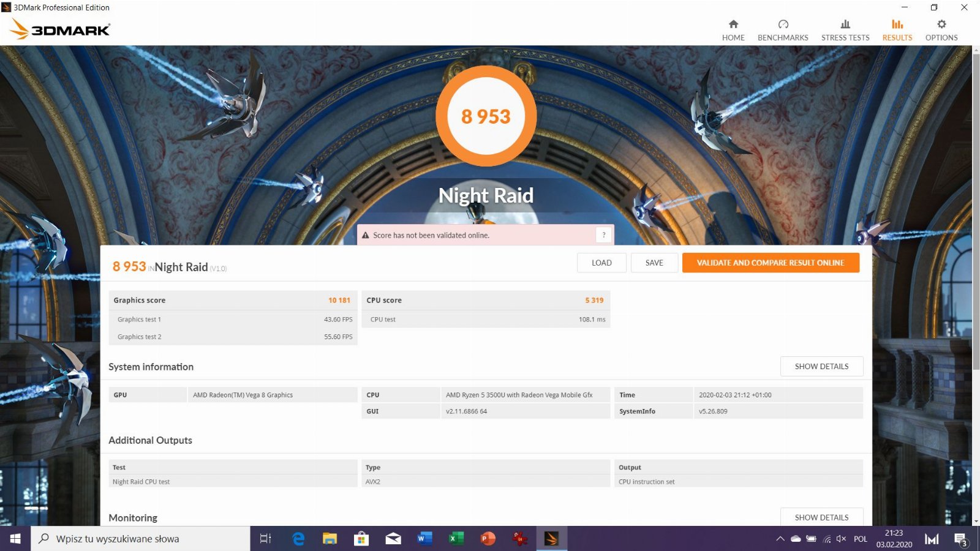Open File Explorer from taskbar

click(x=330, y=539)
